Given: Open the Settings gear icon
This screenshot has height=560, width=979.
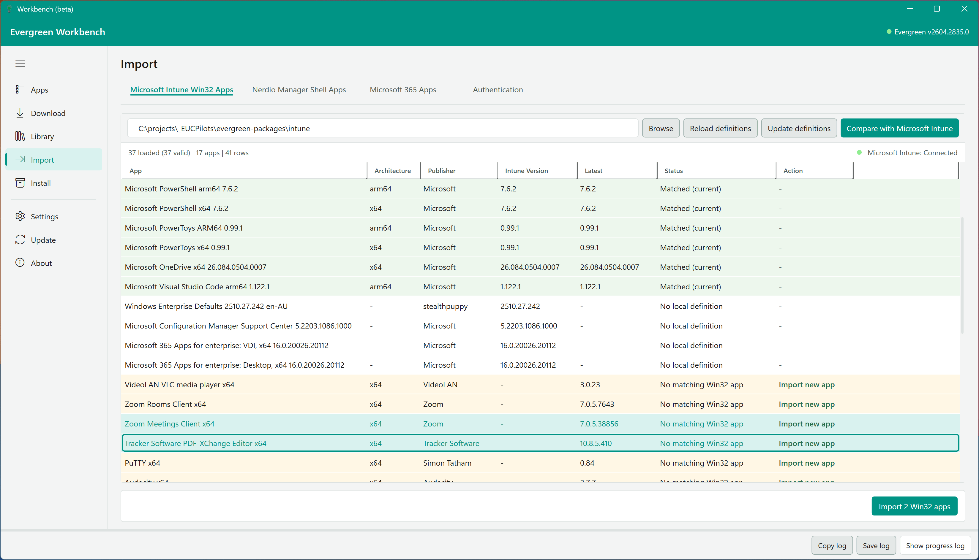Looking at the screenshot, I should (x=20, y=216).
